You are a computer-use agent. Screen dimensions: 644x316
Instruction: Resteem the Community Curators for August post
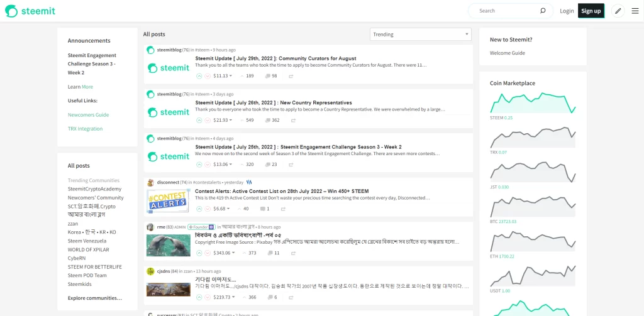[x=291, y=76]
